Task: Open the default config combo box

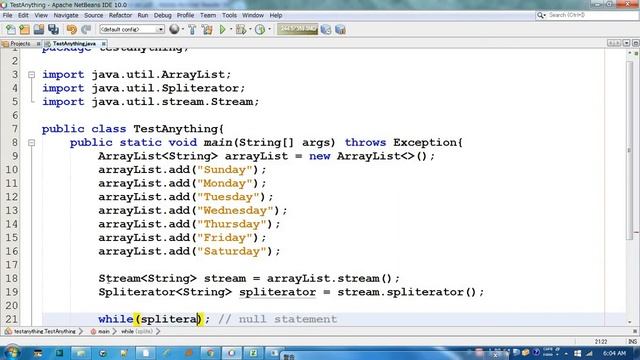Action: tap(132, 29)
